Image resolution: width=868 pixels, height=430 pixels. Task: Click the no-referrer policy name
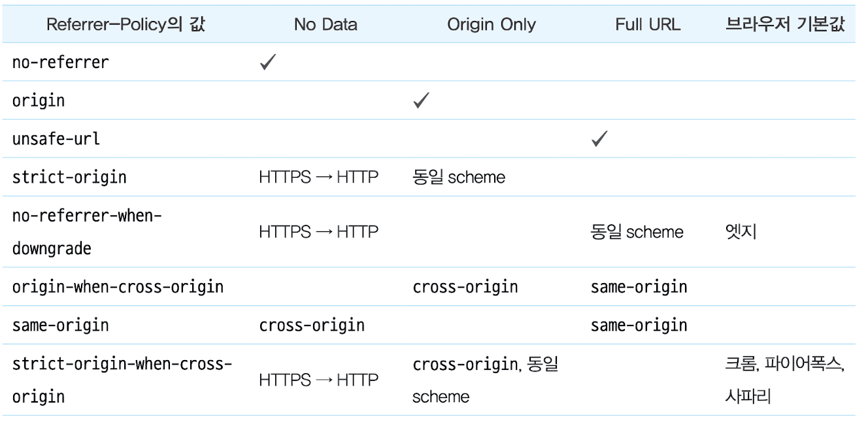tap(60, 63)
